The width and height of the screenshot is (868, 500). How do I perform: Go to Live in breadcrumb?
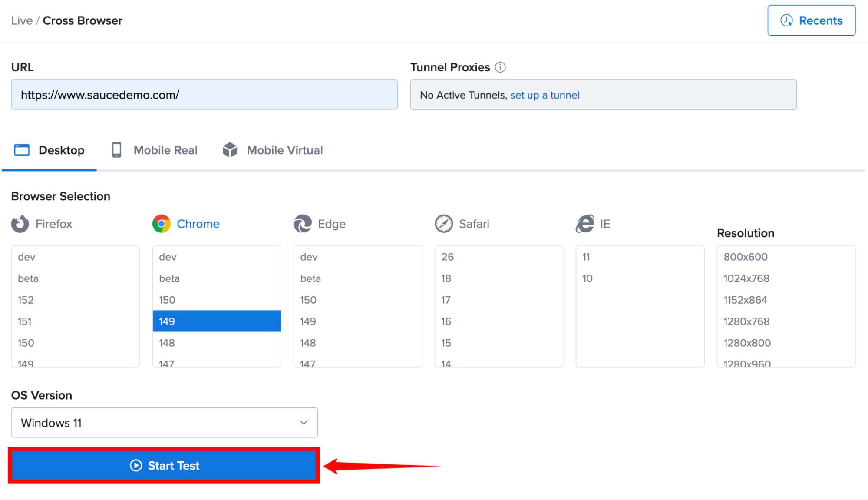(22, 20)
